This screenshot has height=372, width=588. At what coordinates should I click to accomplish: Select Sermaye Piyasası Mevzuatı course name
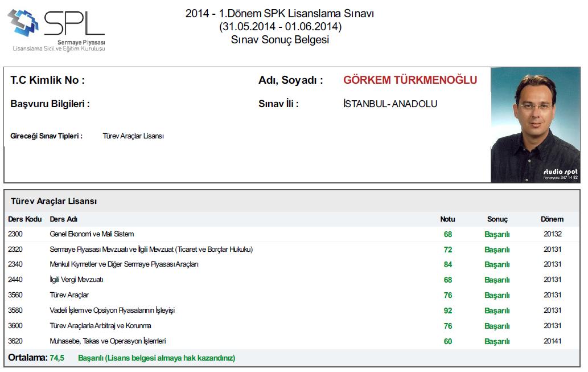tap(151, 250)
